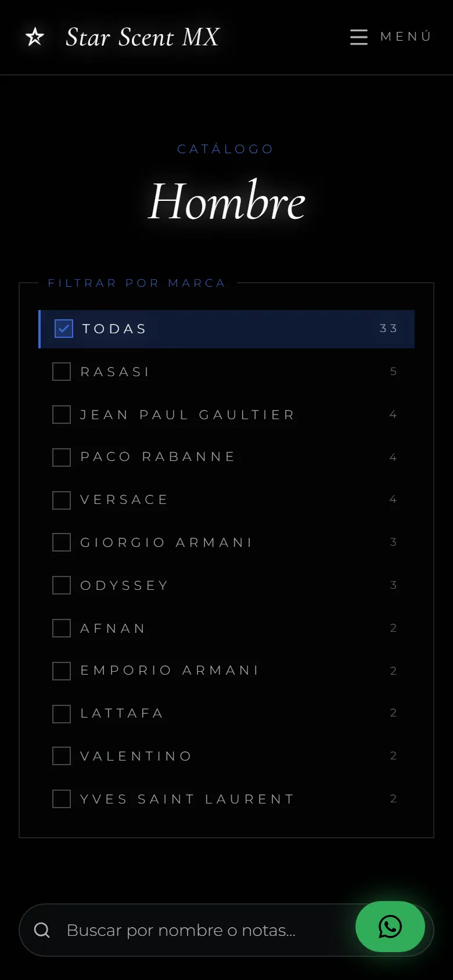The image size is (453, 980).
Task: Click the star logo icon
Action: 35,37
